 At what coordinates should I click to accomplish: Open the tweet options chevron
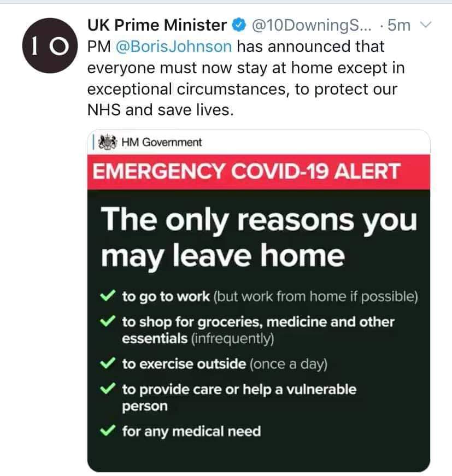click(426, 25)
